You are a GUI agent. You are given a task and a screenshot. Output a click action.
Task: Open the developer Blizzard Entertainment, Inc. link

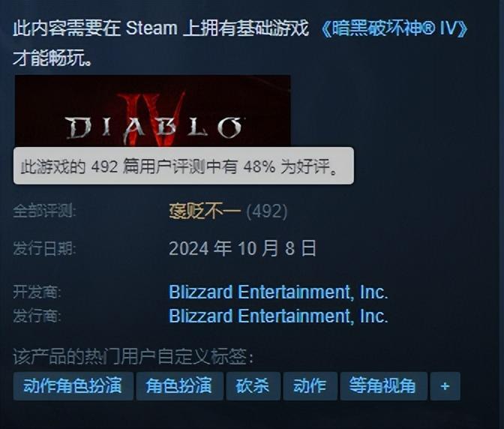pyautogui.click(x=278, y=292)
